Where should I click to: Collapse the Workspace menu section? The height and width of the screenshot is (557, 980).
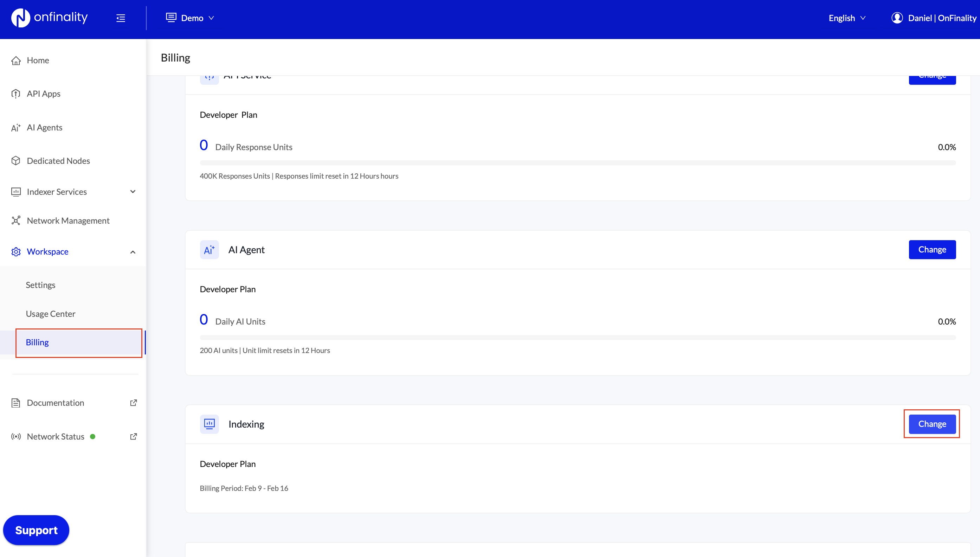pos(133,252)
